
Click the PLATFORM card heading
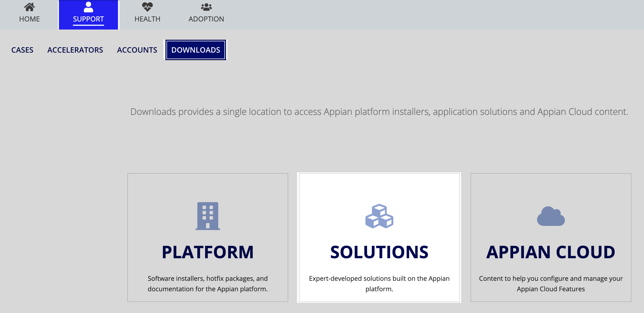click(x=208, y=252)
